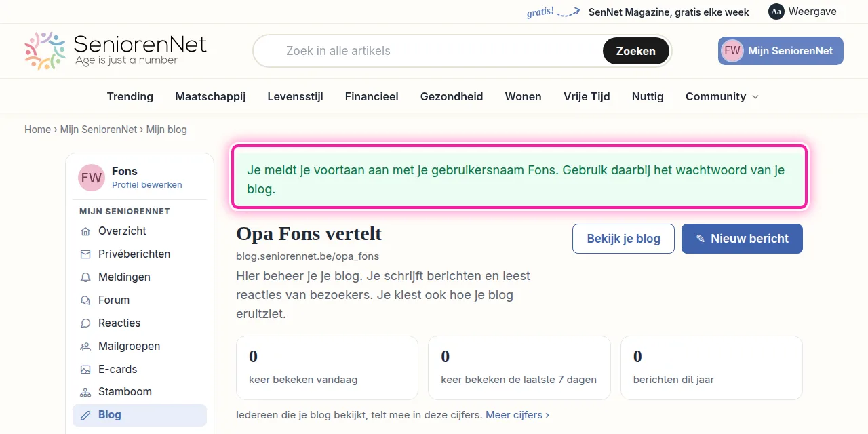868x434 pixels.
Task: Open the Trending section
Action: click(x=130, y=96)
